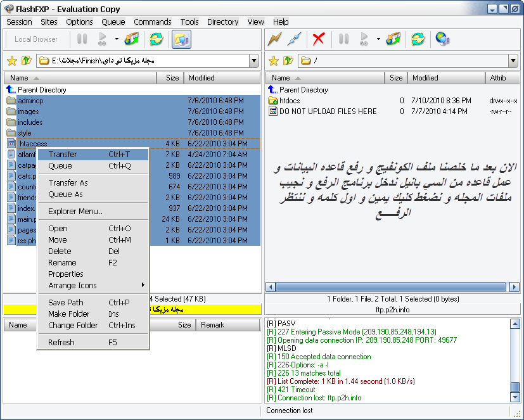Select the includes folder row
This screenshot has height=420, width=524.
(132, 122)
